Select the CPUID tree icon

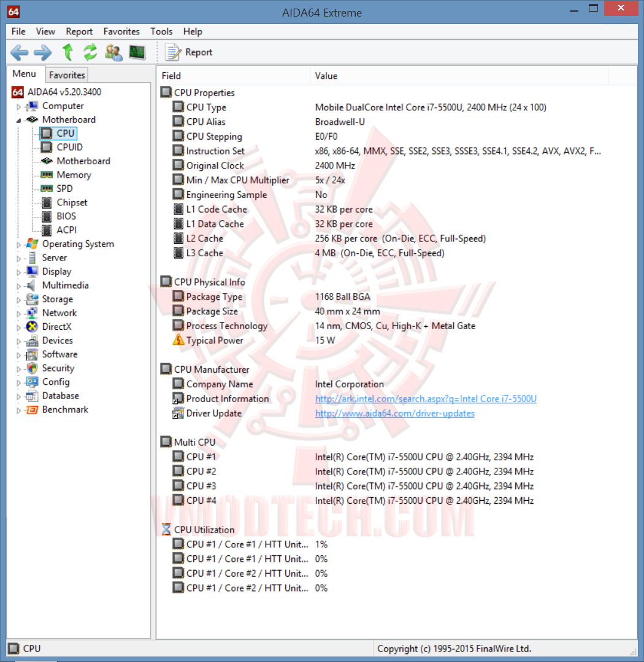pyautogui.click(x=47, y=147)
